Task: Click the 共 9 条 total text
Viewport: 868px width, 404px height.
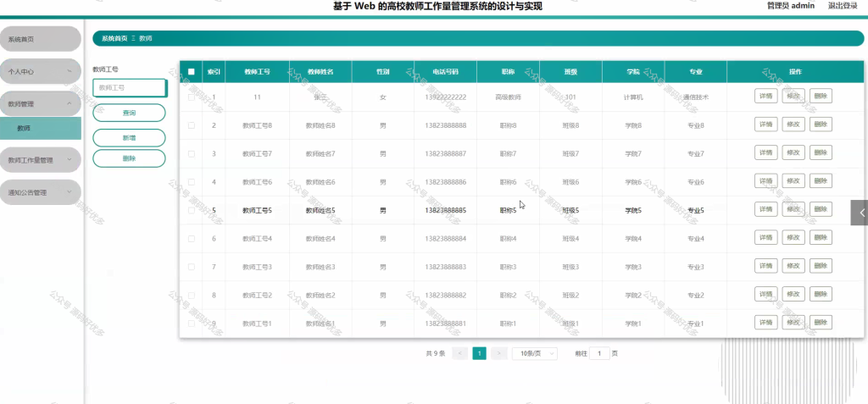Action: 436,354
